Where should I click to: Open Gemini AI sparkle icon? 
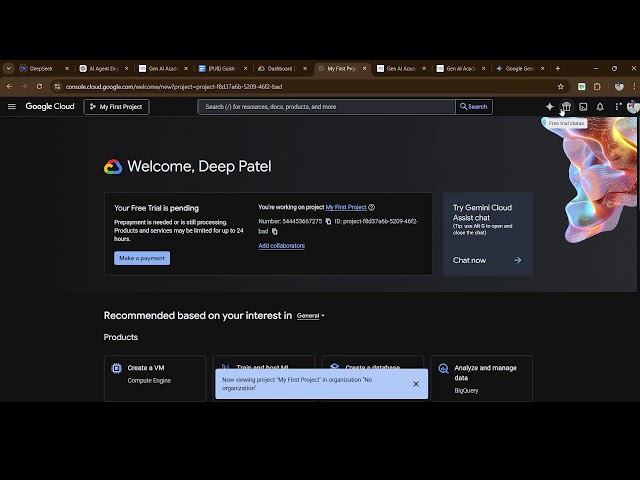pos(549,107)
